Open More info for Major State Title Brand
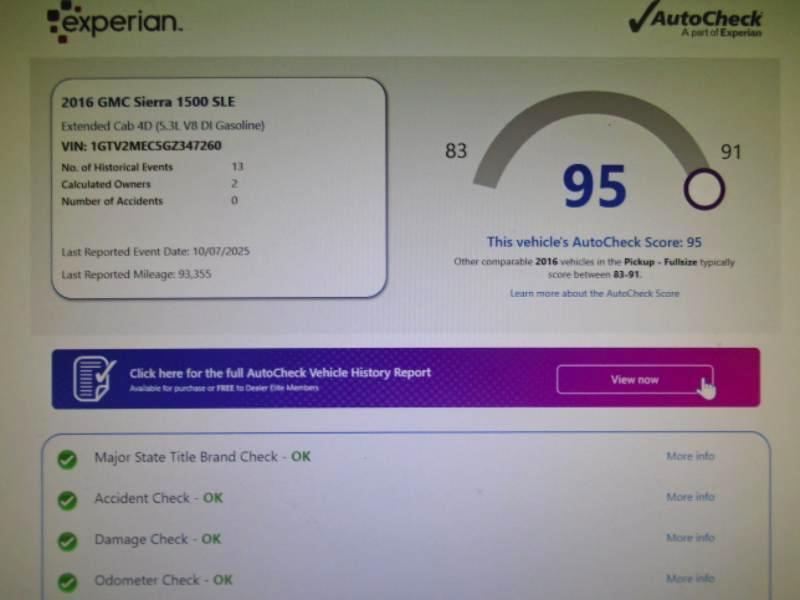 click(x=690, y=456)
